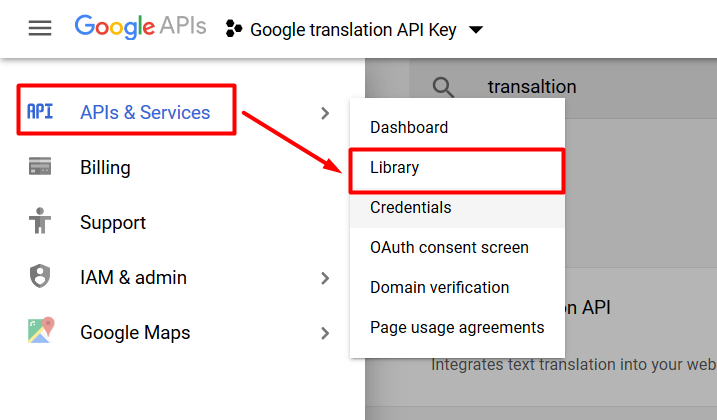Click the API icon beside APIs & Services

click(40, 112)
